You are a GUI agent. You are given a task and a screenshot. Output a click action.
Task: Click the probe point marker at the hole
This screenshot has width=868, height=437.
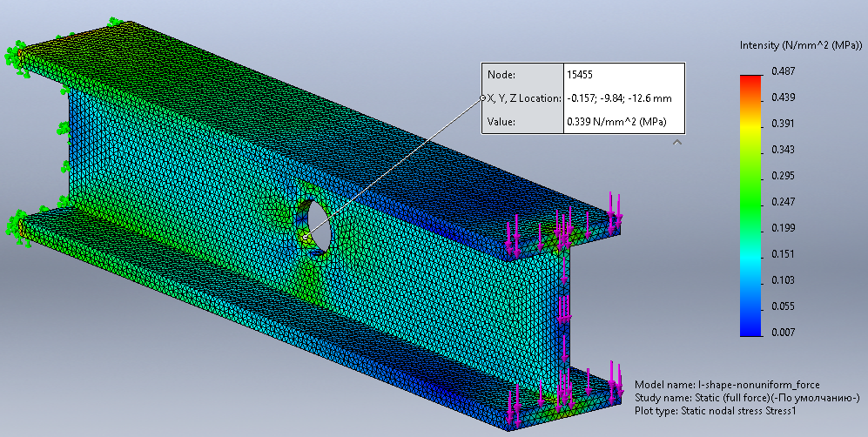click(305, 238)
